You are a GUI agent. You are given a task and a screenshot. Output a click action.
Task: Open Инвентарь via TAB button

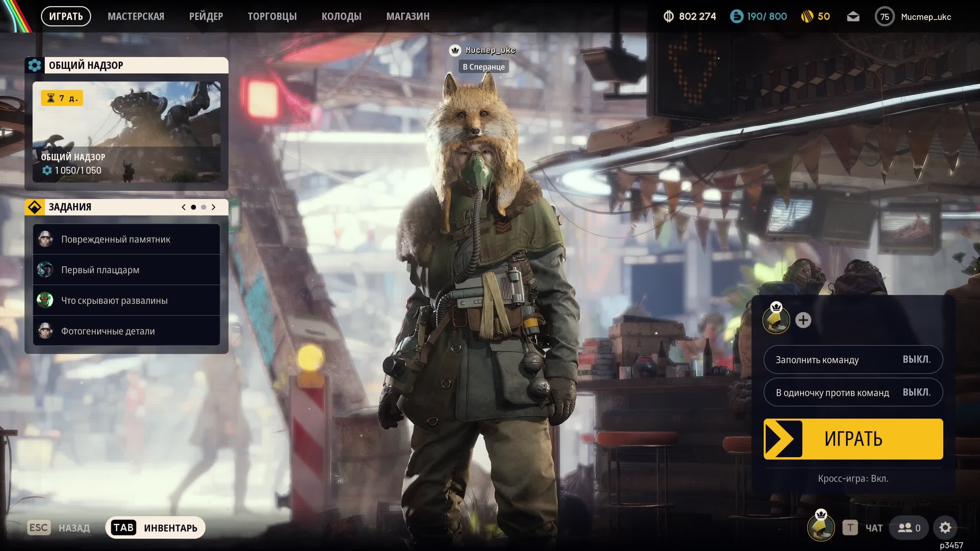point(155,528)
